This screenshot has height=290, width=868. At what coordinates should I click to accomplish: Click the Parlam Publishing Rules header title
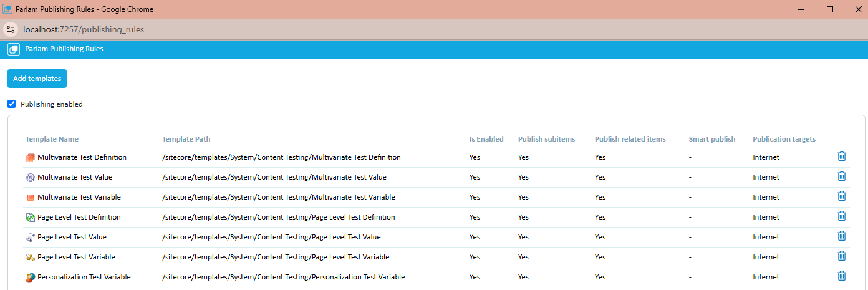click(x=64, y=49)
